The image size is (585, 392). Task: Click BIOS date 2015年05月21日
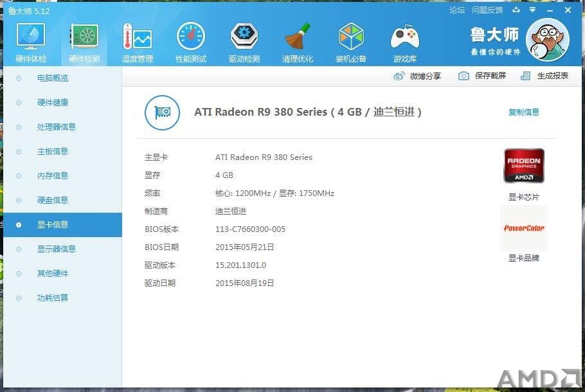click(x=245, y=247)
